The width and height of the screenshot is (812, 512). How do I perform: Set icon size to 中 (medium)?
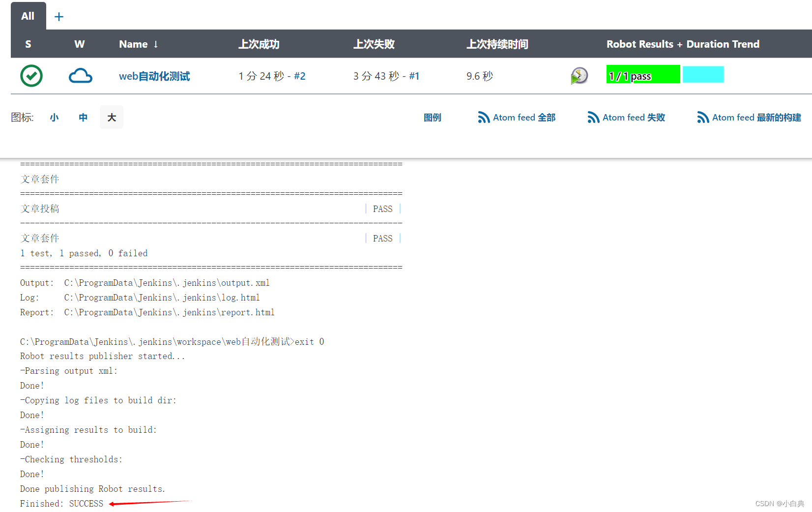83,118
